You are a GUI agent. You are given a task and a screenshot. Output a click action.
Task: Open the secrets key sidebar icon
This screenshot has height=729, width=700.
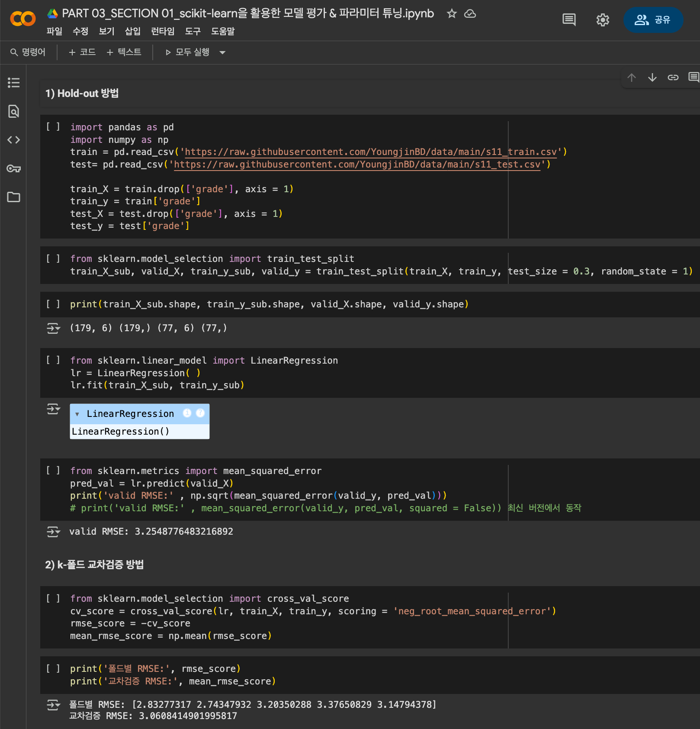pyautogui.click(x=13, y=168)
